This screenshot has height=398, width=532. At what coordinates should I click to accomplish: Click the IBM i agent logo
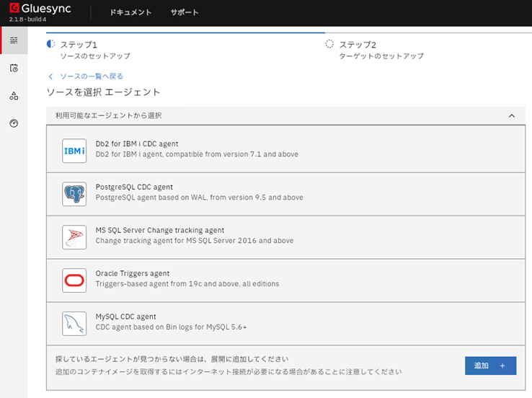tap(74, 151)
